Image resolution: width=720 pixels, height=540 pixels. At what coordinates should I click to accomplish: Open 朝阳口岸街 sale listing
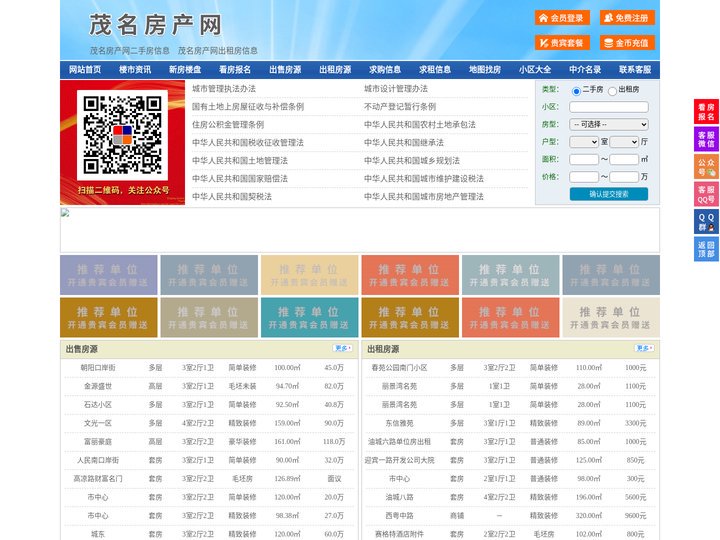click(x=98, y=367)
